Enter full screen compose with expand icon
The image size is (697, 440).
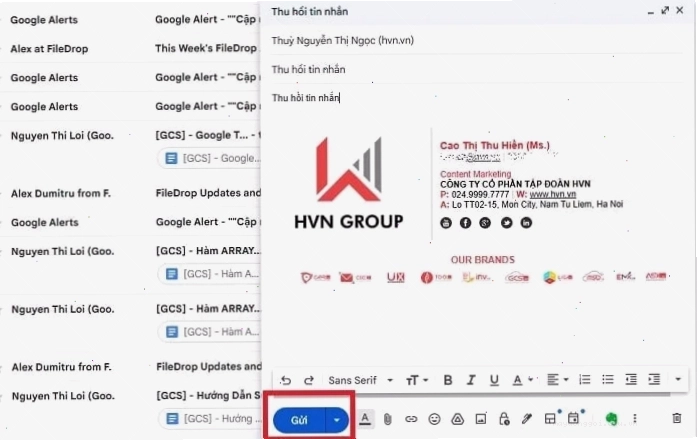point(665,10)
